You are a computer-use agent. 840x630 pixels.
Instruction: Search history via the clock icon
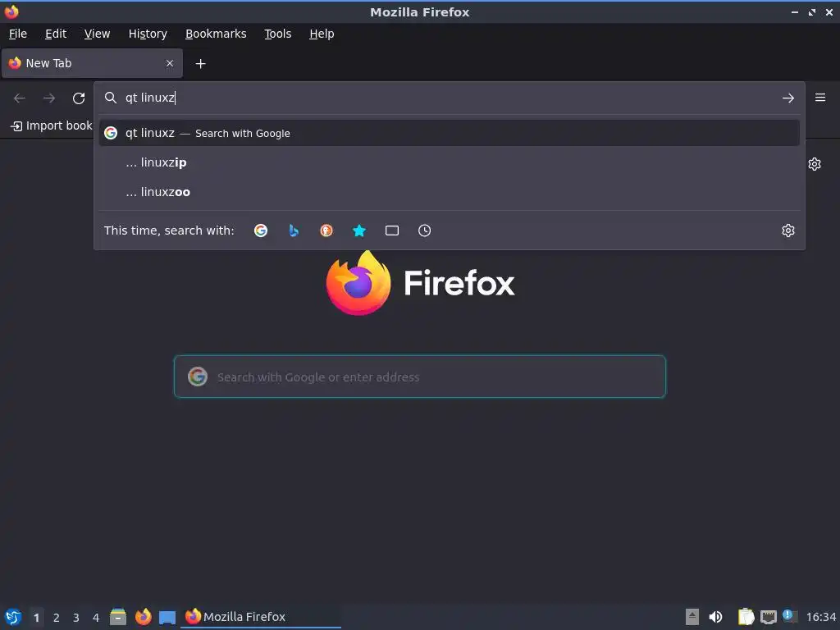coord(424,231)
